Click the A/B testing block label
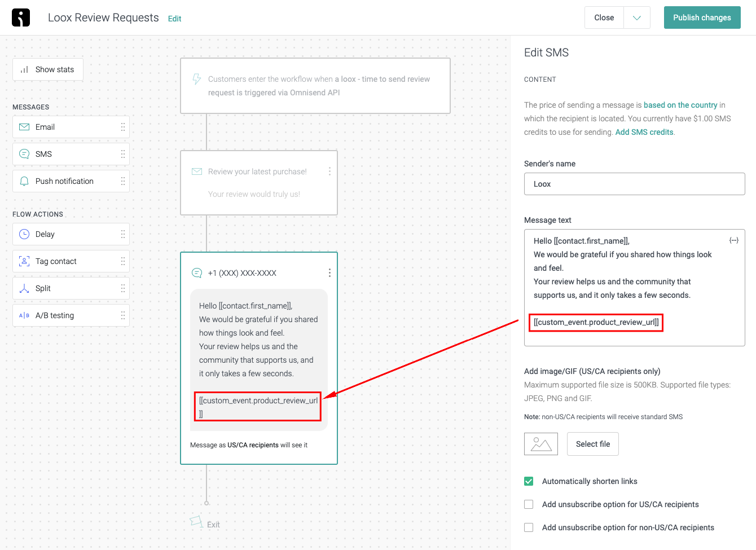 coord(55,315)
